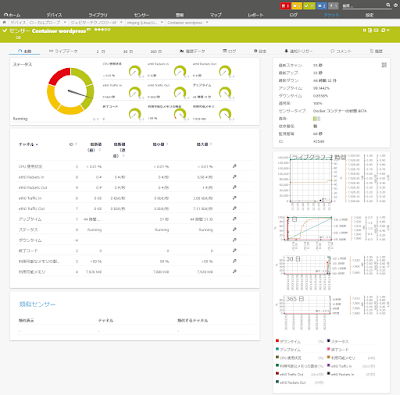Open the dropdown arrow beside the header refresh icon
Viewport: 400px width, 395px height.
[388, 30]
